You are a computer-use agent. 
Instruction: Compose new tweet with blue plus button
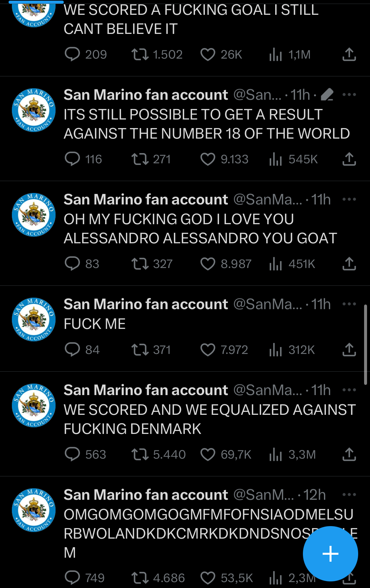(x=331, y=553)
